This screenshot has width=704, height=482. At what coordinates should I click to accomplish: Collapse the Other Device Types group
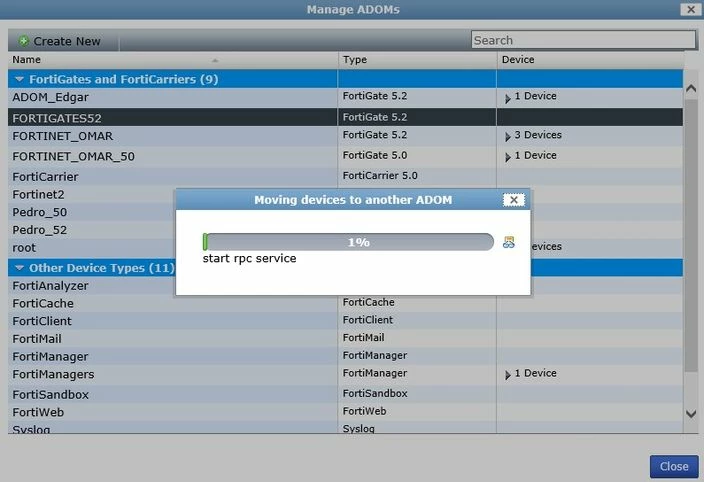click(x=19, y=268)
